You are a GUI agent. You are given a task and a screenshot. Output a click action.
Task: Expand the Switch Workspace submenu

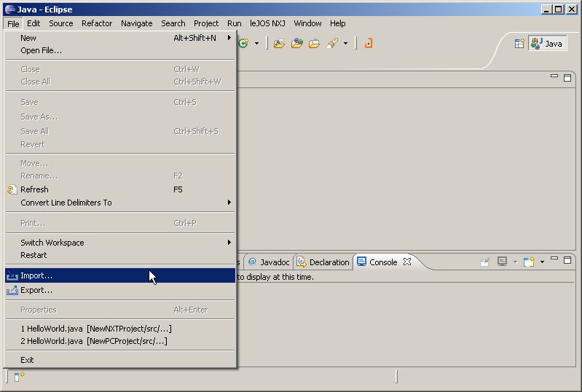coord(120,243)
